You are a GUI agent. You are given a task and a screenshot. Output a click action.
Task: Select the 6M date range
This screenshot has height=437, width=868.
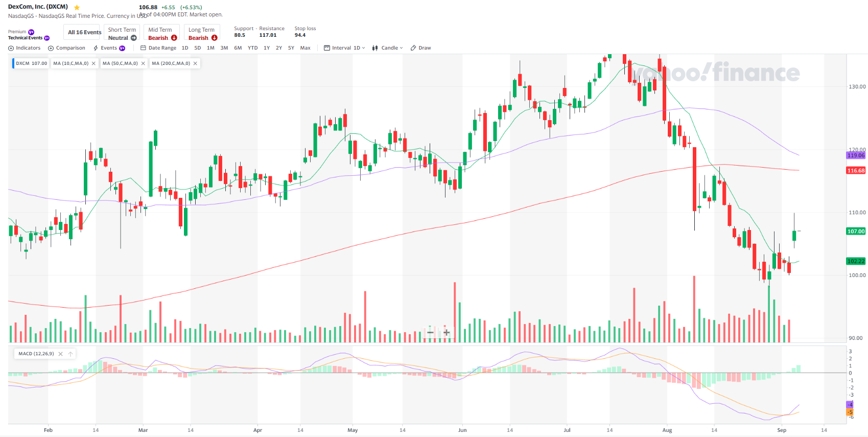[238, 48]
